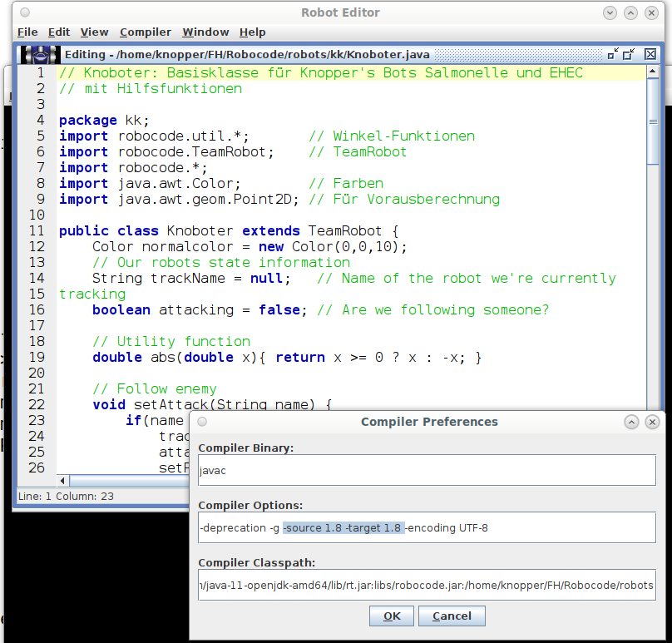Click the Compiler Binary text field
The width and height of the screenshot is (672, 643).
pos(427,471)
